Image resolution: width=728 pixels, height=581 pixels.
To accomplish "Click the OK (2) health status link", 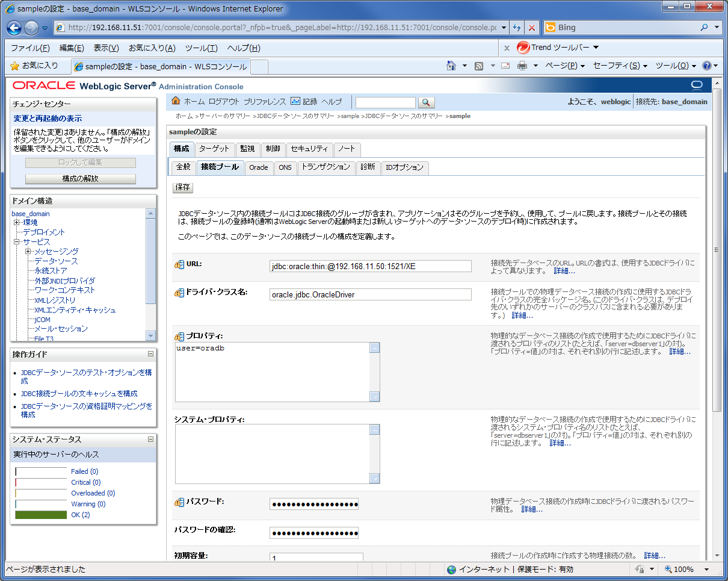I will tap(81, 515).
